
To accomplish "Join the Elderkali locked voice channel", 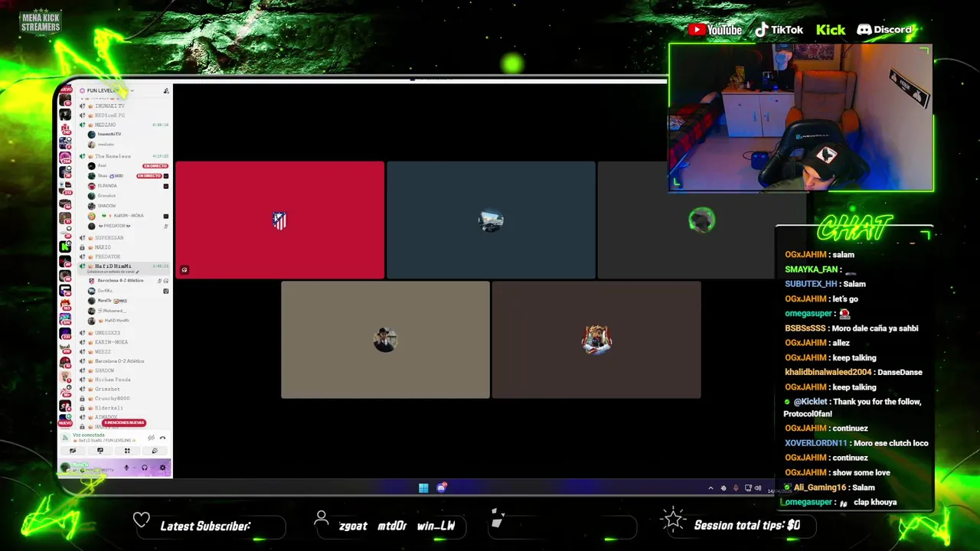I will 109,408.
